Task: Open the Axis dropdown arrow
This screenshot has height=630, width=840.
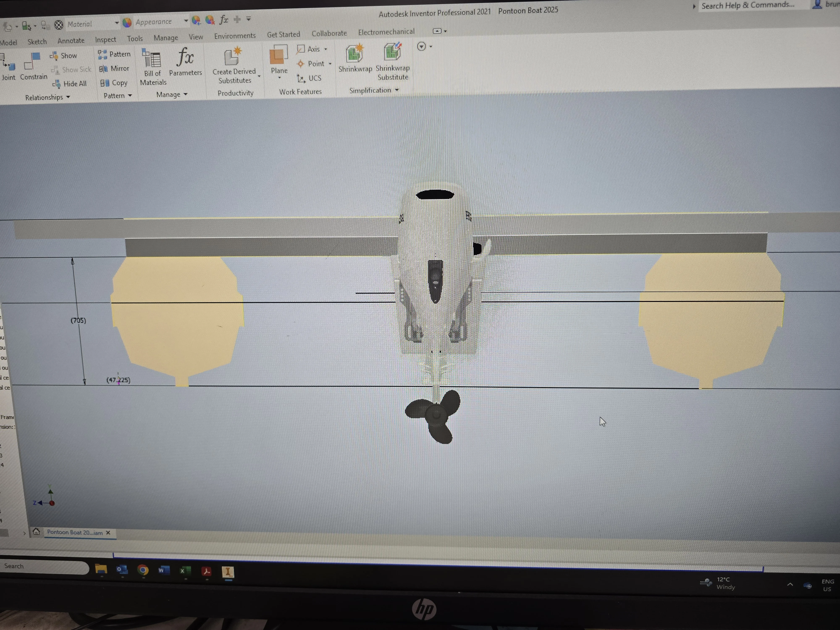Action: (x=325, y=49)
